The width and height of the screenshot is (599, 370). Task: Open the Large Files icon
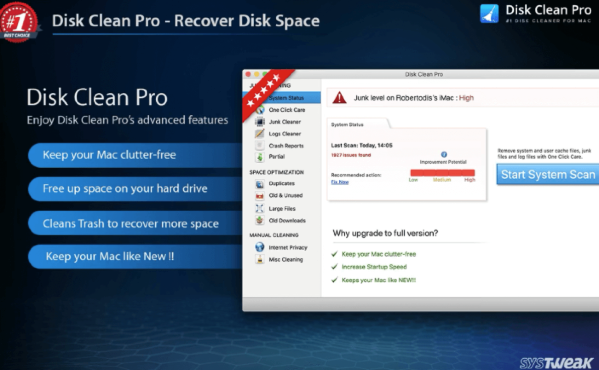tap(260, 208)
